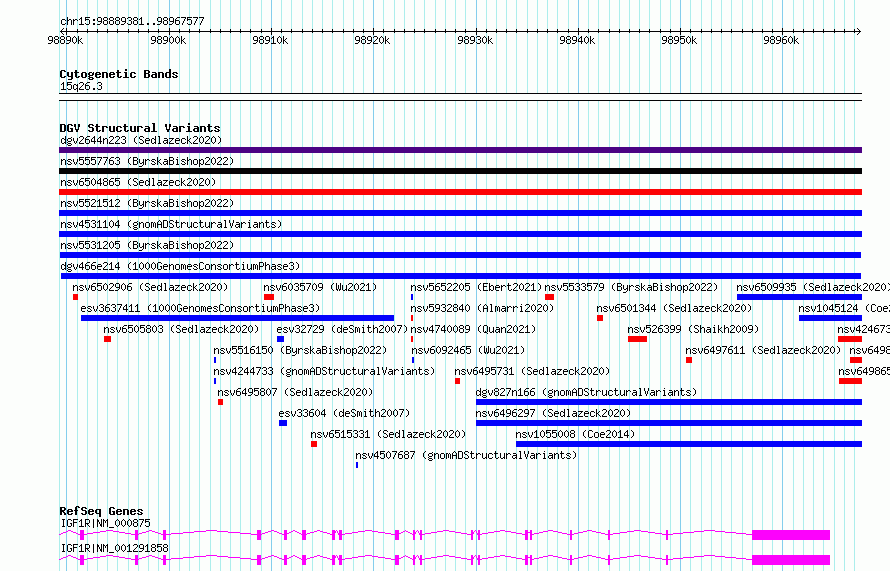Open the nsv6505803 (Sedlazeck2020) label
The image size is (890, 571).
[181, 329]
